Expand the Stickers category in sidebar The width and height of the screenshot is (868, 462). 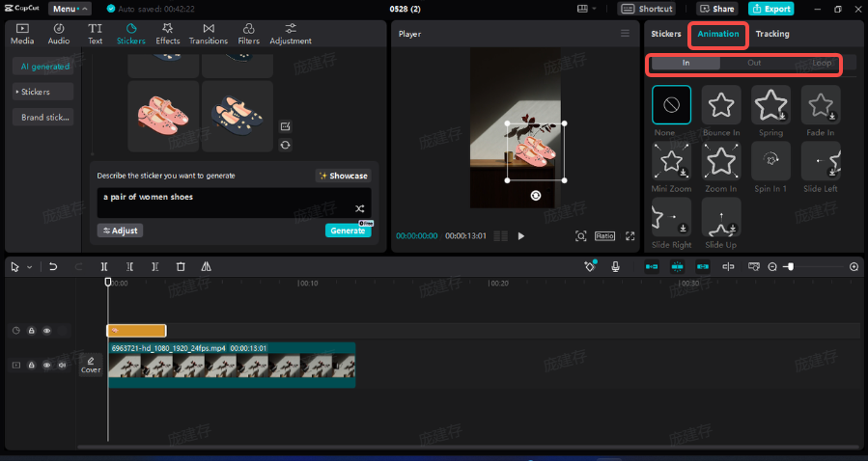(43, 92)
